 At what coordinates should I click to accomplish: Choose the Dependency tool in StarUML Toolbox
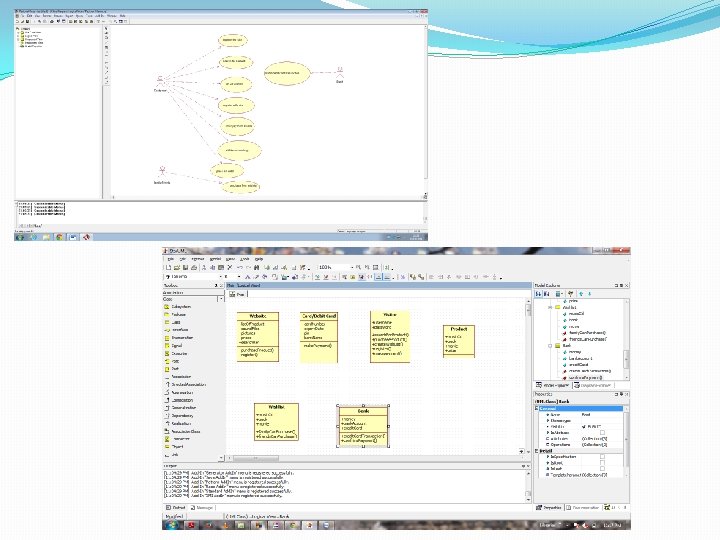(179, 416)
